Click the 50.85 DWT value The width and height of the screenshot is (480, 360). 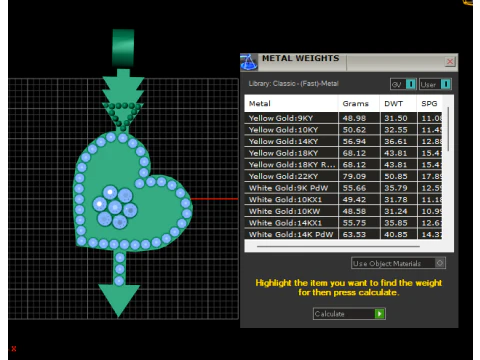pos(396,176)
